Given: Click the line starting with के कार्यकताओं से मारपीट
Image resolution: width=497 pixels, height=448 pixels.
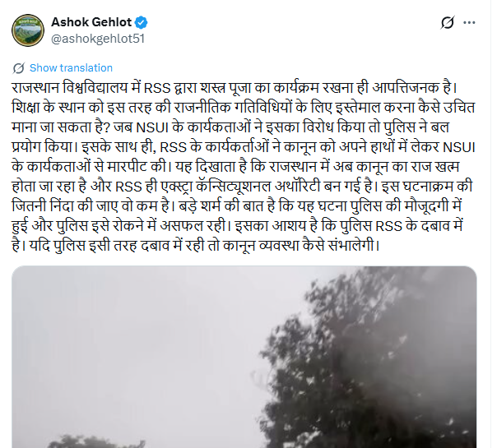Looking at the screenshot, I should point(235,167).
